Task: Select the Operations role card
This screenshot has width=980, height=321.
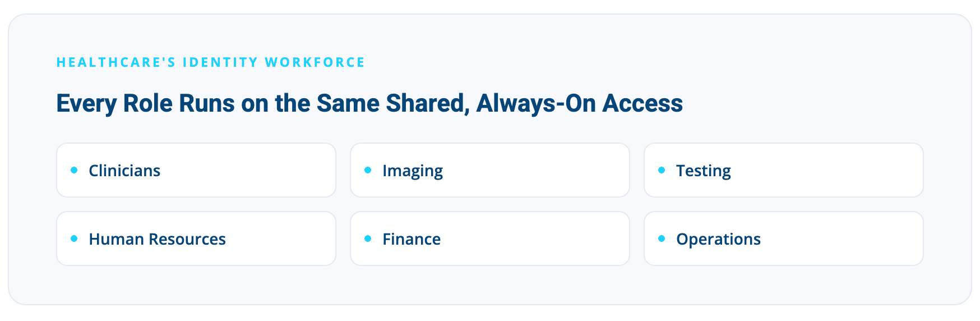Action: tap(784, 239)
